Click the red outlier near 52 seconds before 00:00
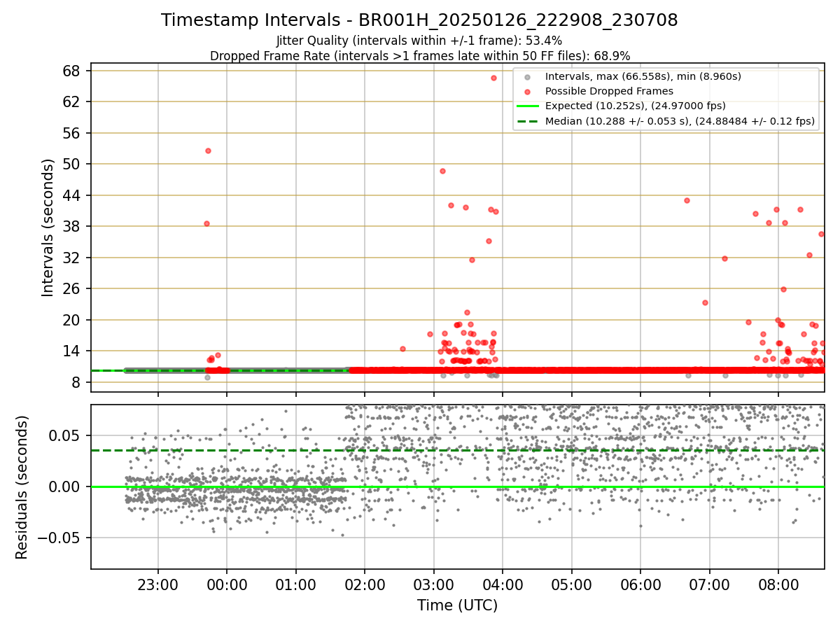The height and width of the screenshot is (630, 840). click(x=208, y=150)
